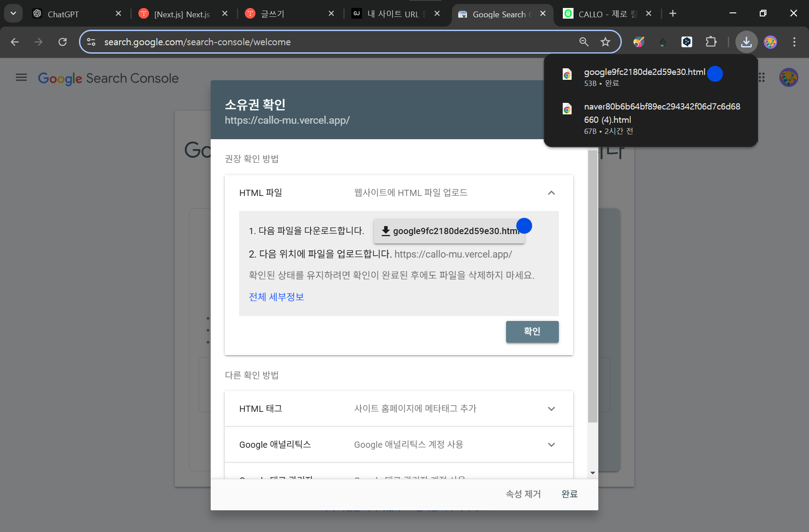Download the google9fc2180de2d59e30.html verification file
The image size is (809, 532).
[449, 231]
